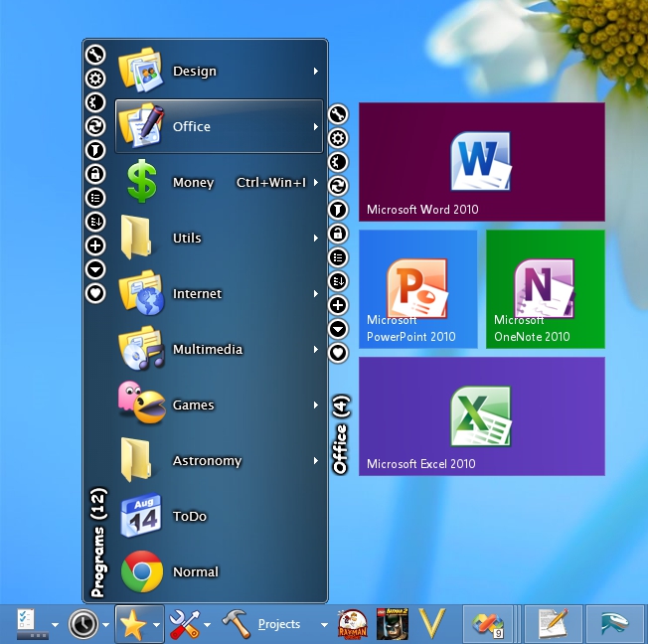Click the Microsoft OneNote 2010 tile
The image size is (648, 644).
(x=545, y=289)
